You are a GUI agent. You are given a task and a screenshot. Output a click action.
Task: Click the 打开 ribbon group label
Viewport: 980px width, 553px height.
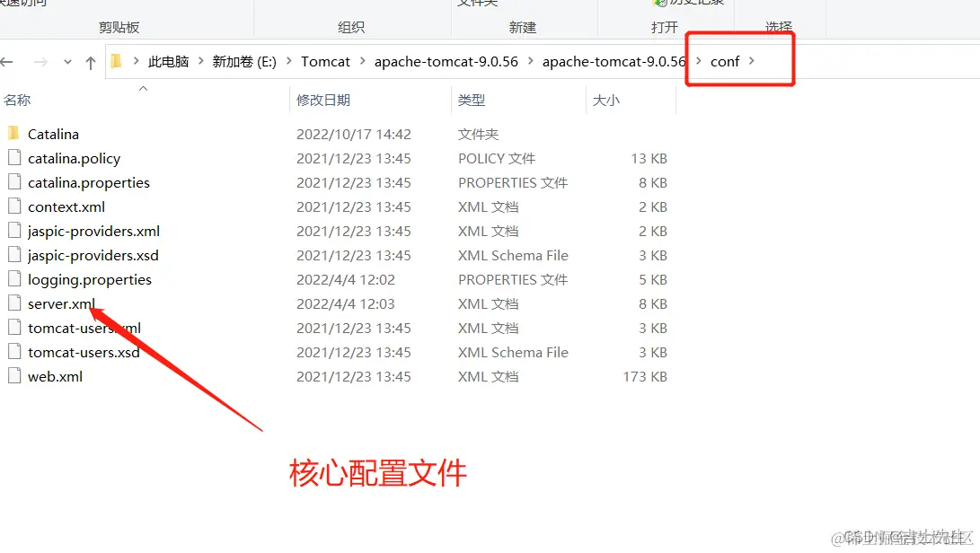click(664, 26)
